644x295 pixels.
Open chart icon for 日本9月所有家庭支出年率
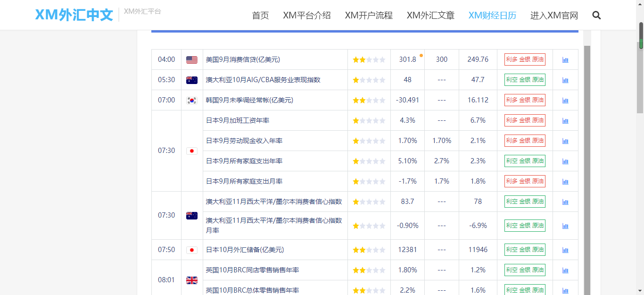(x=565, y=161)
